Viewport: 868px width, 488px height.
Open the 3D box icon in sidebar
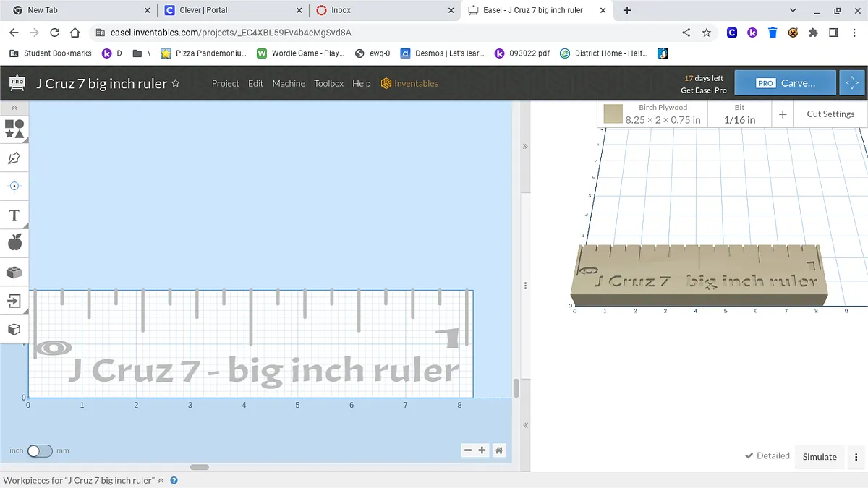coord(14,329)
